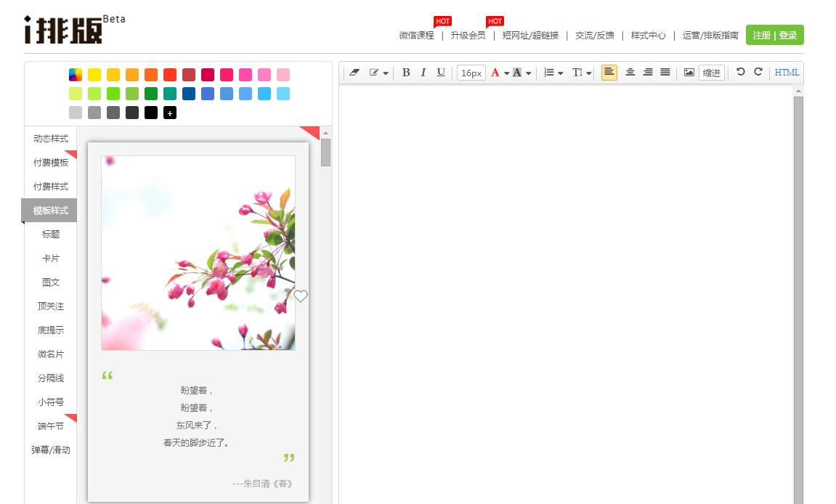Click the eraser clear-formatting icon
836x504 pixels.
(354, 73)
